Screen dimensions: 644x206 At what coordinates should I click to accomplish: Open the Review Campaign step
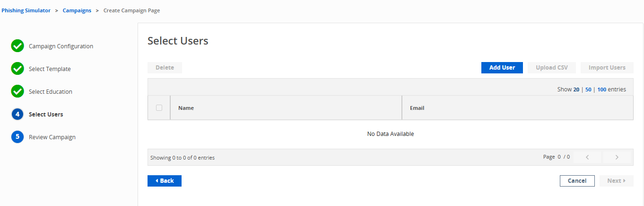[x=52, y=137]
